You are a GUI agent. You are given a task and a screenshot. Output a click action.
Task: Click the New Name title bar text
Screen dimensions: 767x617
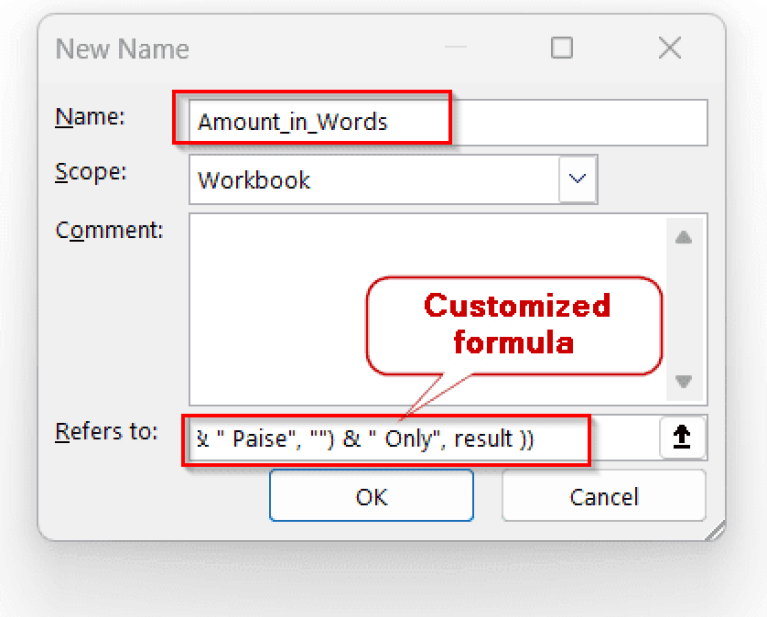point(122,49)
